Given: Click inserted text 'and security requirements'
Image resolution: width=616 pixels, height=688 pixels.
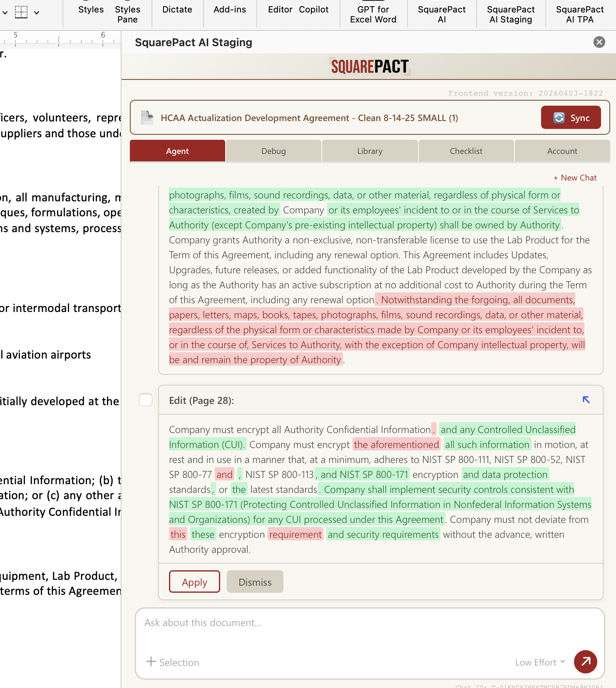Looking at the screenshot, I should (383, 535).
